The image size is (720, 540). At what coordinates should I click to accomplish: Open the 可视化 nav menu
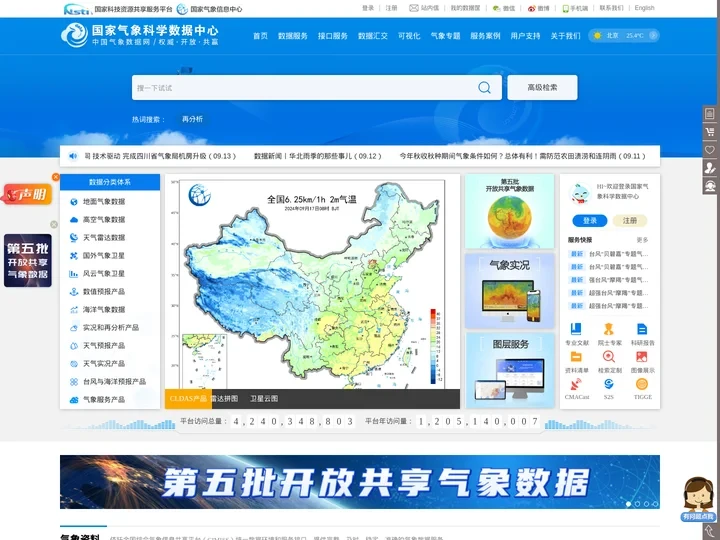point(409,36)
